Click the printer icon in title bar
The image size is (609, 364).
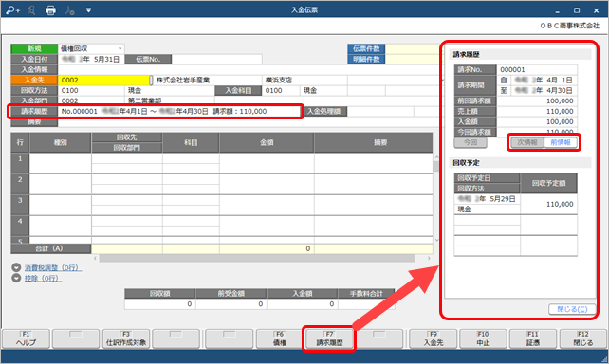[x=50, y=10]
